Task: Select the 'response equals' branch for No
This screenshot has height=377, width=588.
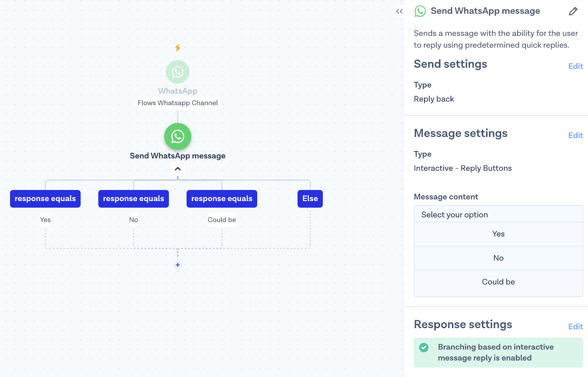Action: click(x=133, y=199)
